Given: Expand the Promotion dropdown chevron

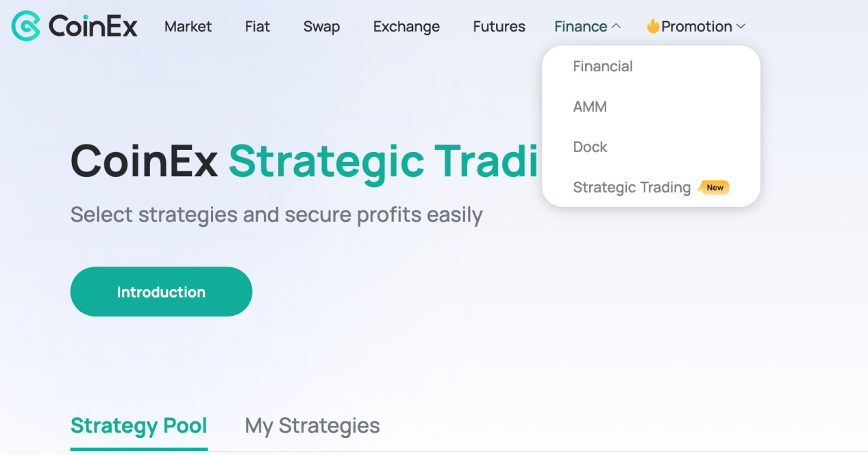Looking at the screenshot, I should click(x=741, y=27).
